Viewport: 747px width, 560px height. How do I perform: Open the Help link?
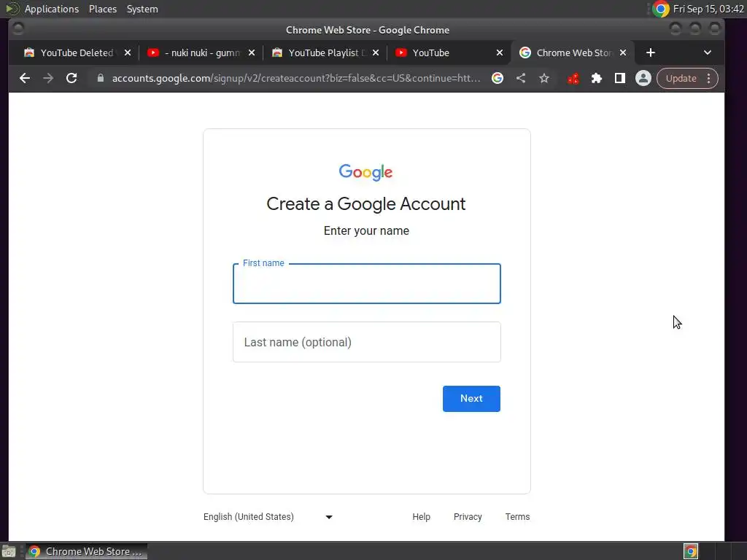pyautogui.click(x=421, y=517)
